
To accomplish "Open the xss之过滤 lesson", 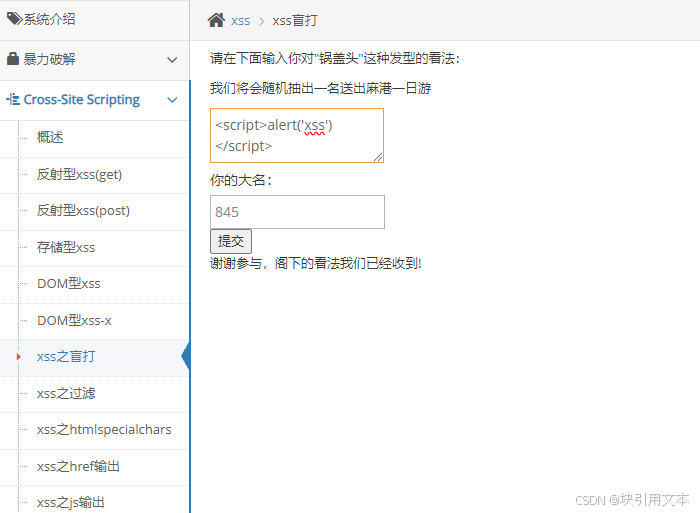I will click(x=66, y=393).
